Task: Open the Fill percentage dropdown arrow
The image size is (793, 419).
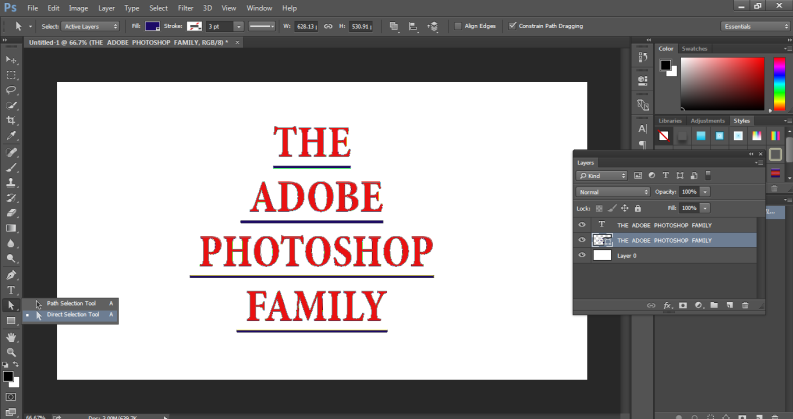Action: click(705, 208)
